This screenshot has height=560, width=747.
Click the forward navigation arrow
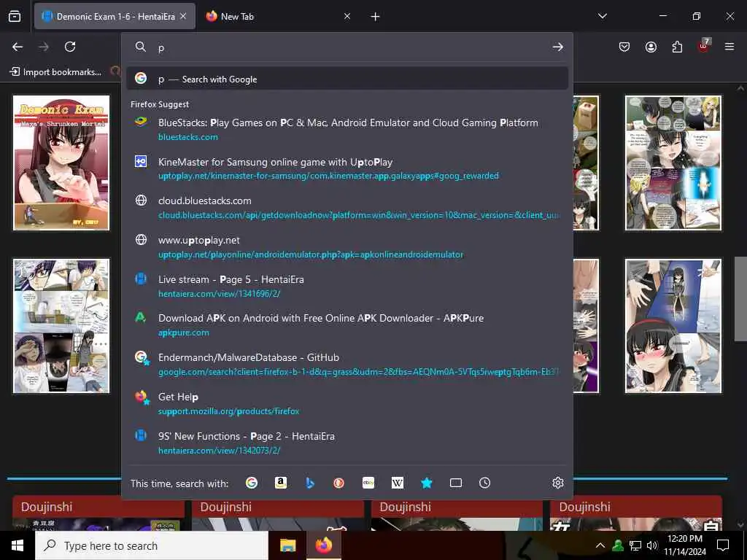(44, 47)
